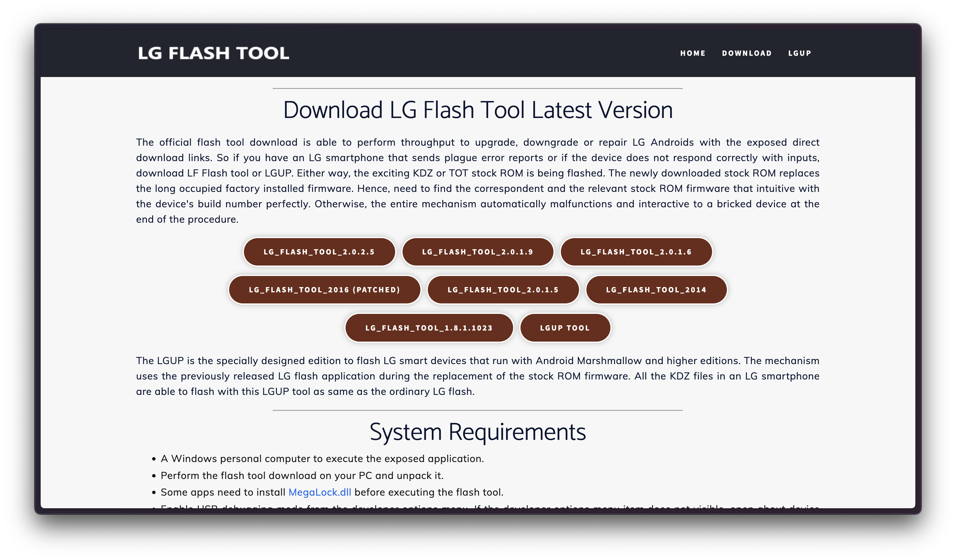Open the MegaLock.dll link

(319, 492)
